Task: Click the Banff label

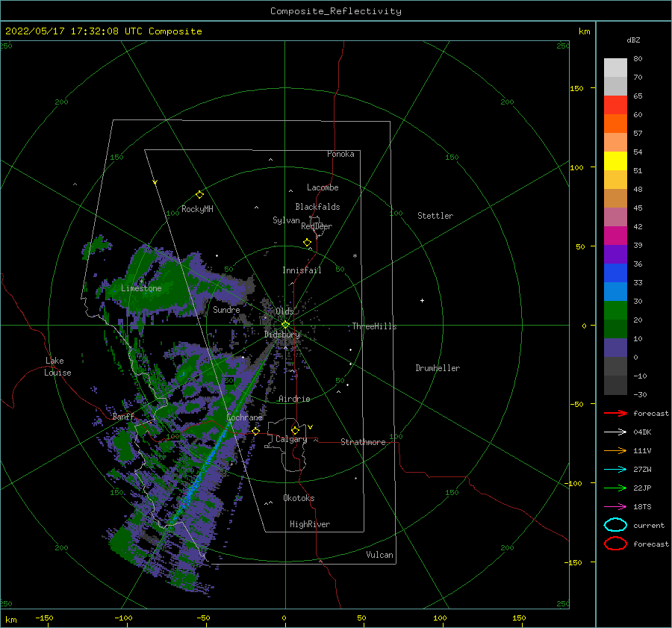Action: pos(123,417)
